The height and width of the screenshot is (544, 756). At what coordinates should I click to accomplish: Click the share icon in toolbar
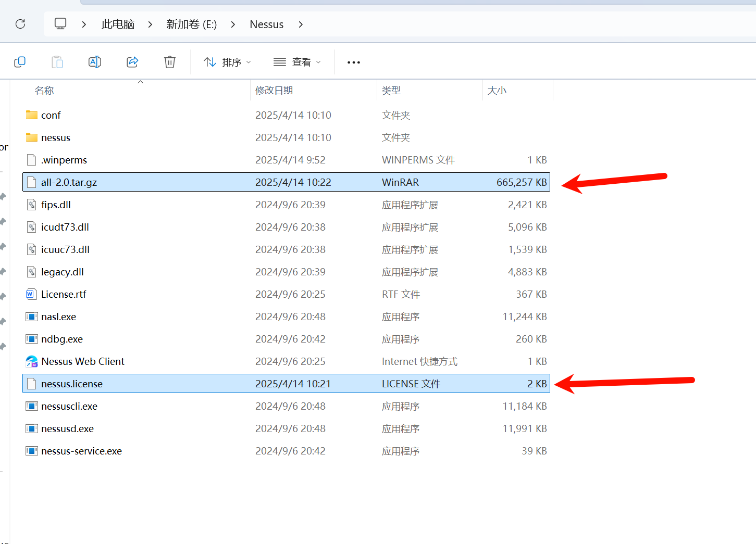132,62
